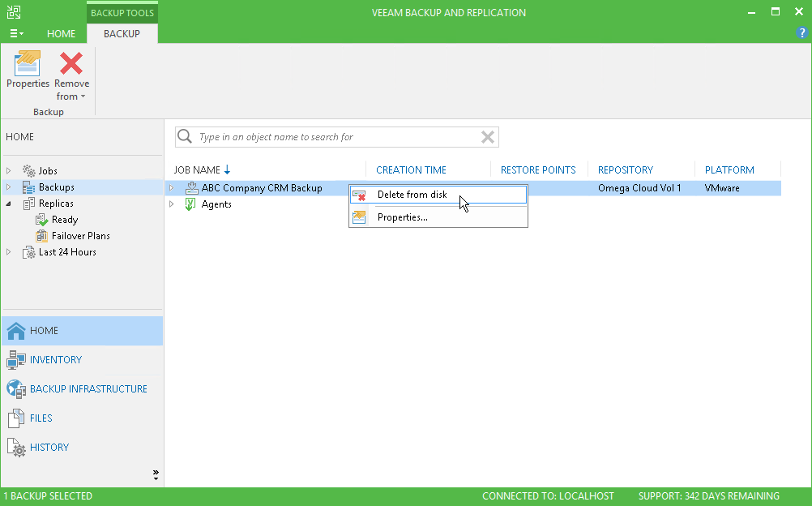Sort by the REPOSITORY column

pos(626,170)
